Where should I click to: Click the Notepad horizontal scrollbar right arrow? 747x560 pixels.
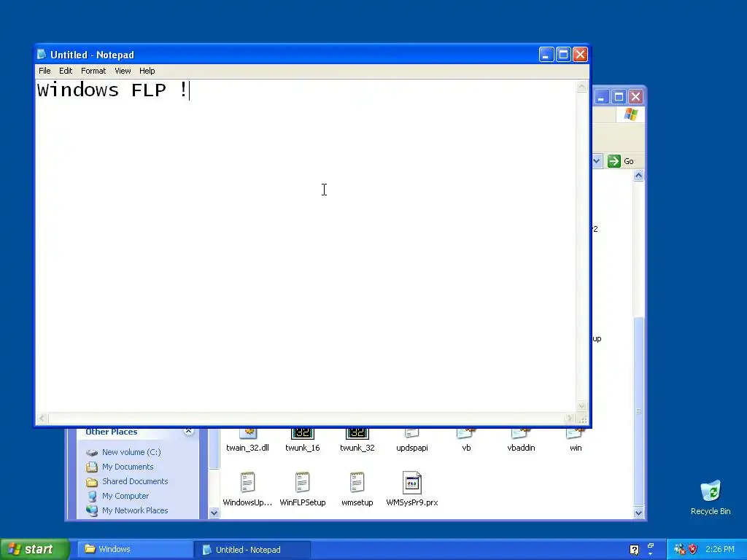569,419
